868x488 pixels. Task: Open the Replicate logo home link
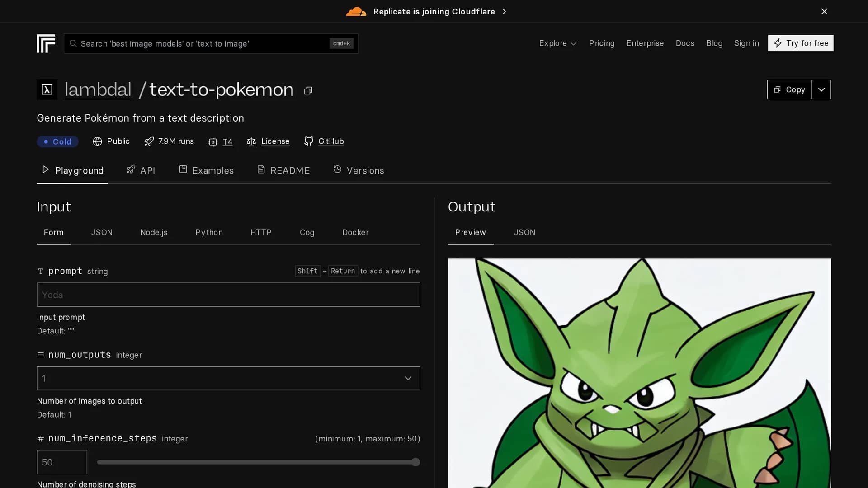pos(46,43)
